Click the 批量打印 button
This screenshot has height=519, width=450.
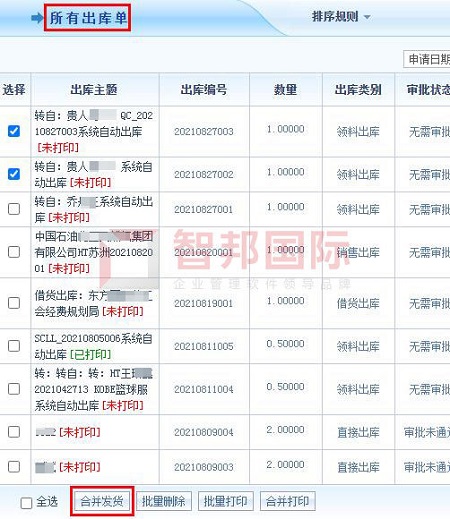click(x=226, y=501)
